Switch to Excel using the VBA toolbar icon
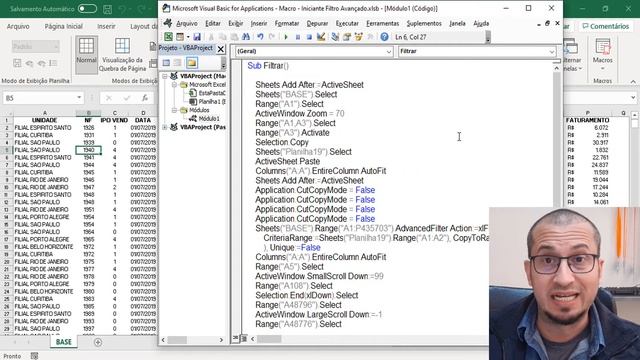The height and width of the screenshot is (360, 640). [x=168, y=37]
